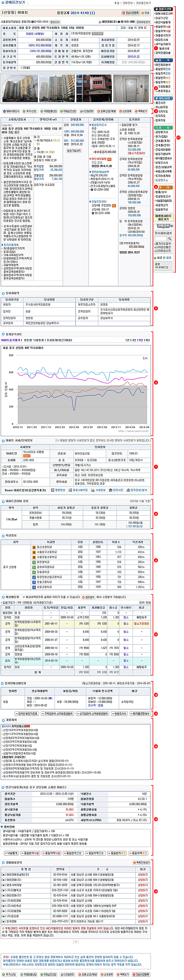Click page number 1 in pagination

coord(76,942)
